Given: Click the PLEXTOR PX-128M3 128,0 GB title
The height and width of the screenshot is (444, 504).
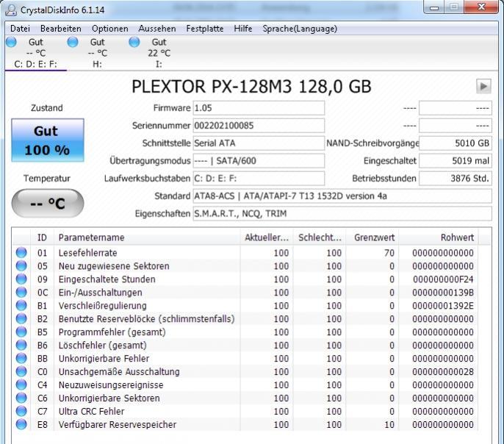Looking at the screenshot, I should click(x=251, y=86).
